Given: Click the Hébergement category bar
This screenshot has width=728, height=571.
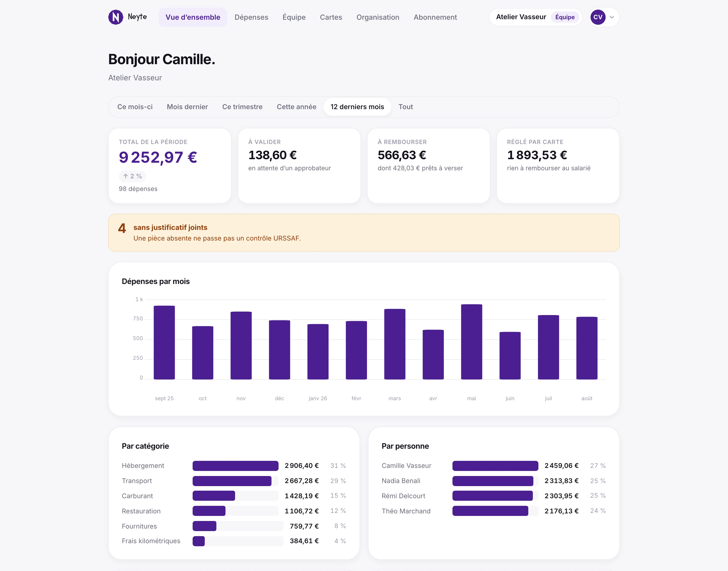Looking at the screenshot, I should [235, 466].
